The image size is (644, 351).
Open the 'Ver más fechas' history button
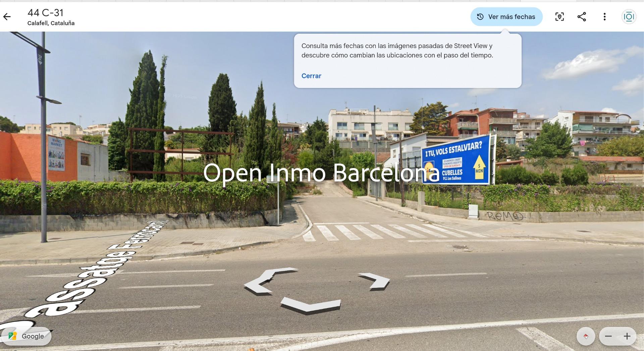[x=506, y=17]
